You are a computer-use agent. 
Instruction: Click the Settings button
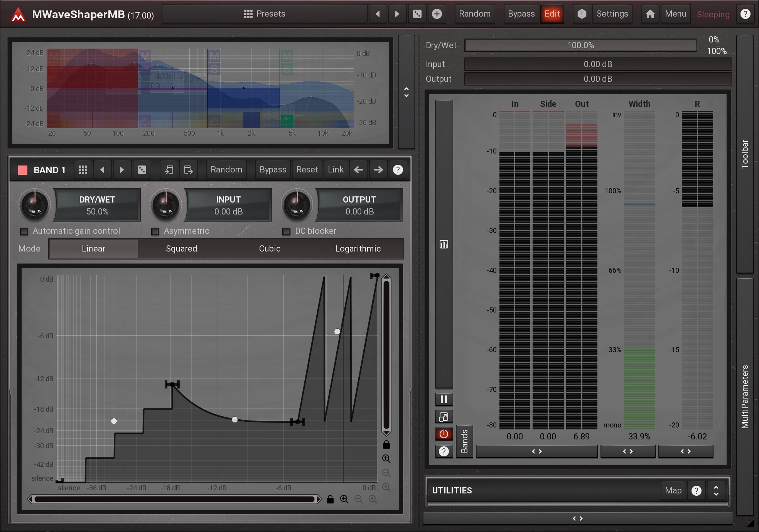click(612, 14)
